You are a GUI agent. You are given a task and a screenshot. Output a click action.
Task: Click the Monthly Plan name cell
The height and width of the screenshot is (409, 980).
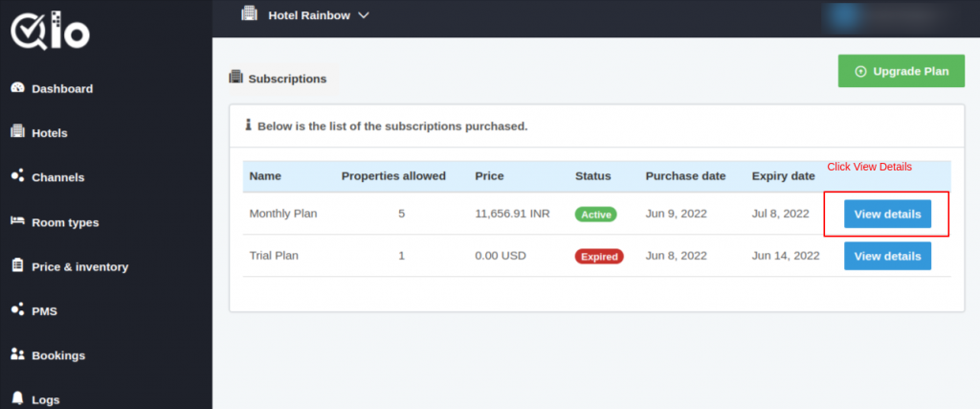pos(283,214)
